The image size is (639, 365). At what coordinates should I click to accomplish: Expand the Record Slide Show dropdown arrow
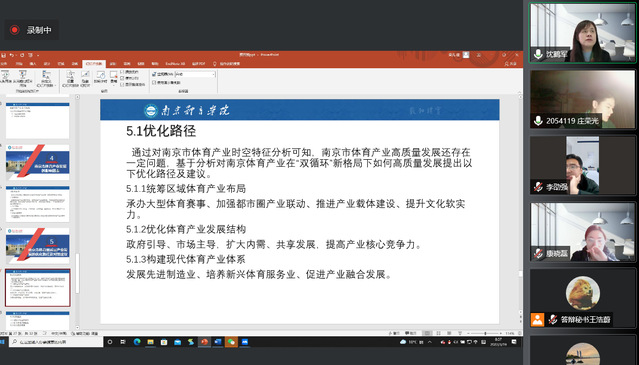tap(113, 86)
